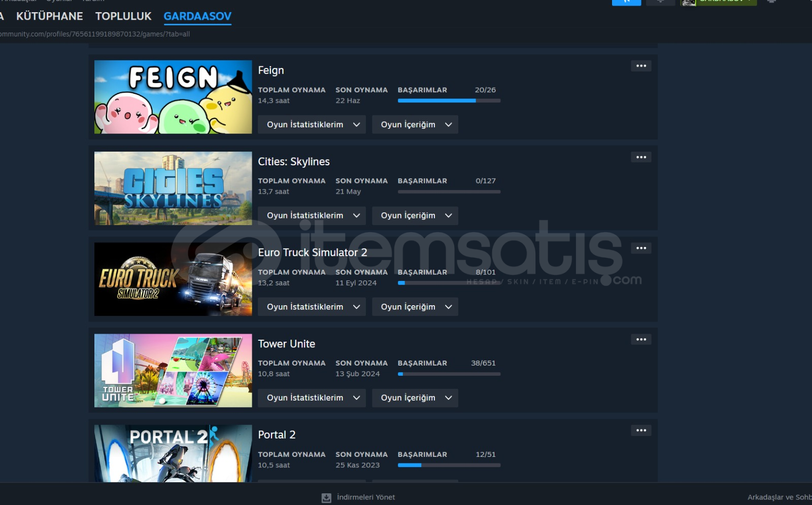Click Cities: Skylines 13,7 saat playtime
Viewport: 812px width, 505px height.
click(x=274, y=192)
